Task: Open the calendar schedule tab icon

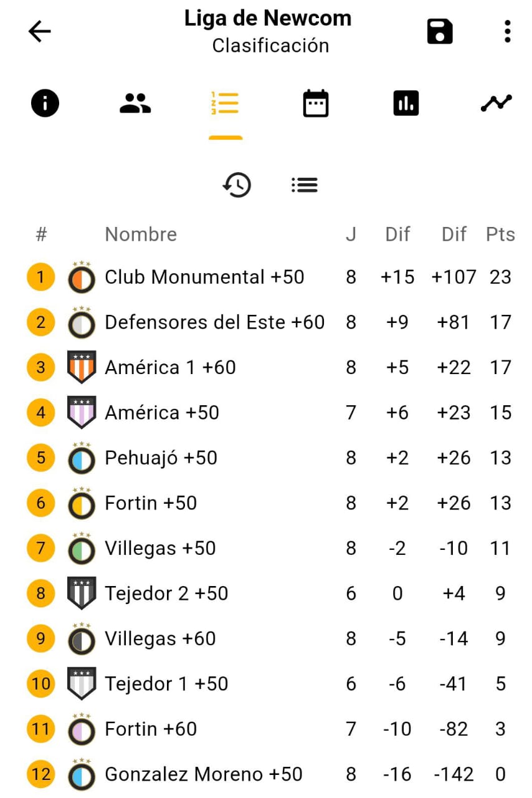Action: point(315,103)
